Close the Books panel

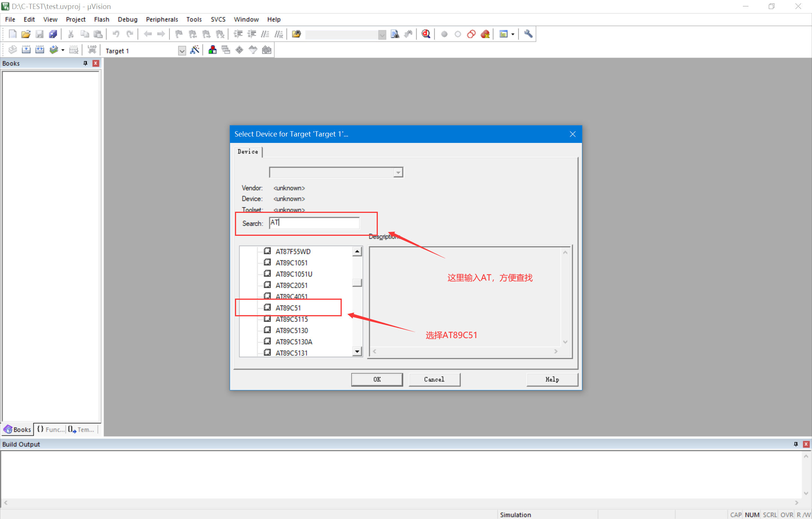[x=96, y=63]
